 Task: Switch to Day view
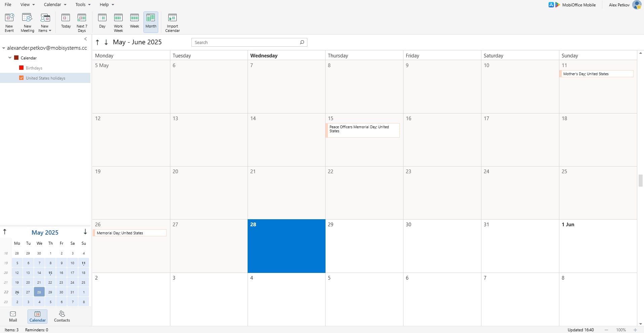[x=102, y=22]
